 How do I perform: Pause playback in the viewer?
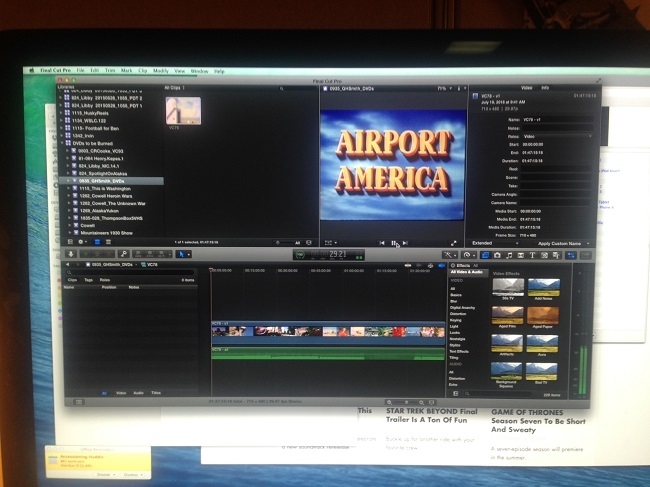[x=394, y=242]
